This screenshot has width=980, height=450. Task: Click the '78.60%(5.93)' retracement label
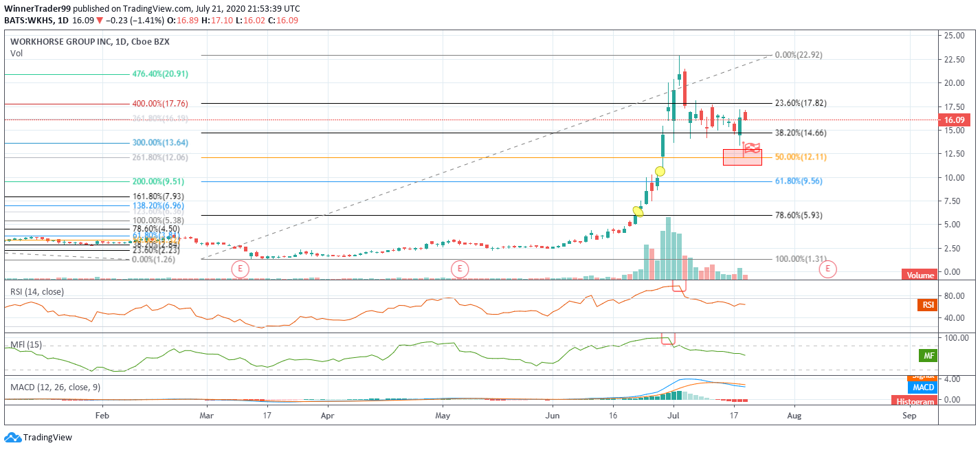799,215
